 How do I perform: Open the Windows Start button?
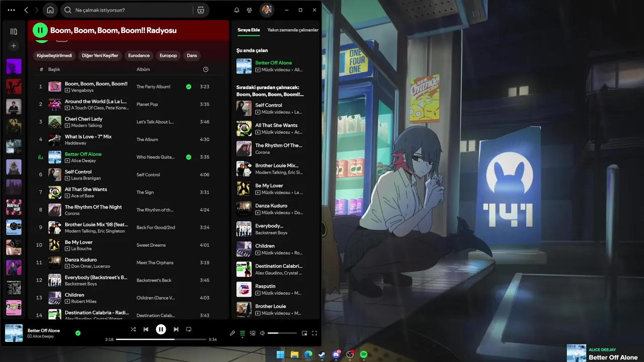pos(281,354)
